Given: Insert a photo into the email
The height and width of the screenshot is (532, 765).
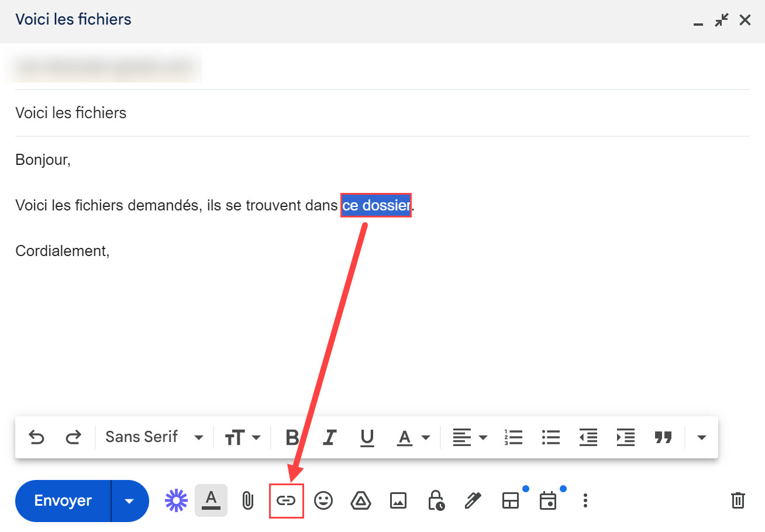Looking at the screenshot, I should pyautogui.click(x=398, y=500).
